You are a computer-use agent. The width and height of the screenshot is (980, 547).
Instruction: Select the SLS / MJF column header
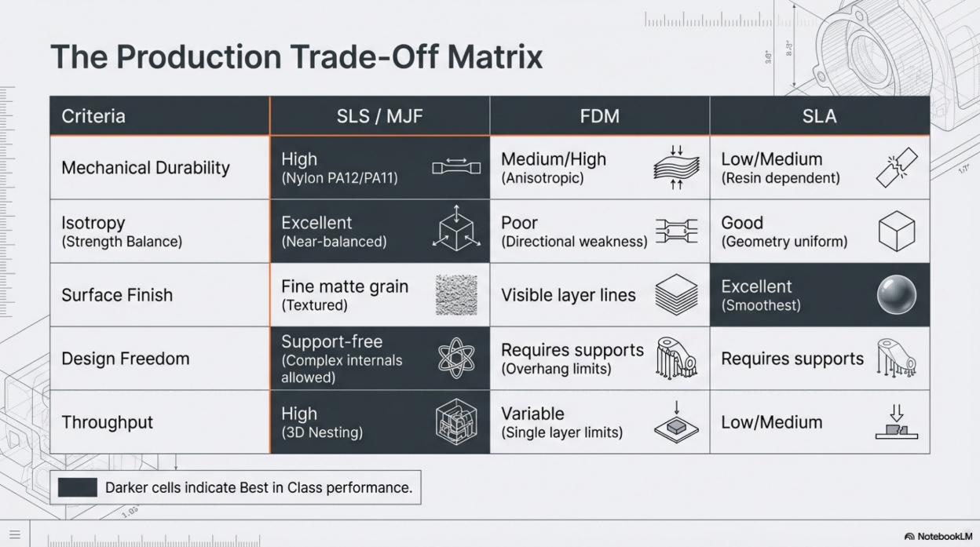tap(379, 116)
